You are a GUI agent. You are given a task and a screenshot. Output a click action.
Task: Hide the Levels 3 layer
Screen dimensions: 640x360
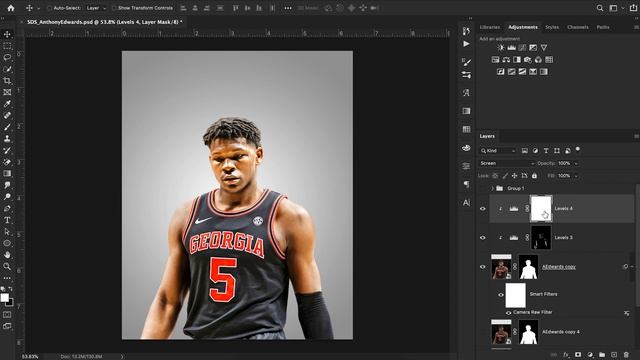pos(482,238)
